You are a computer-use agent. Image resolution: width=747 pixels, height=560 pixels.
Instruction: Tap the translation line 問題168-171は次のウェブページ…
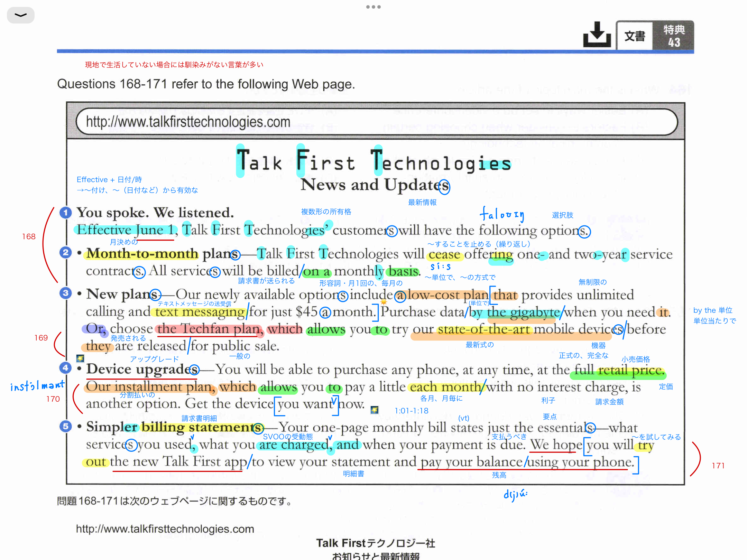pyautogui.click(x=175, y=501)
